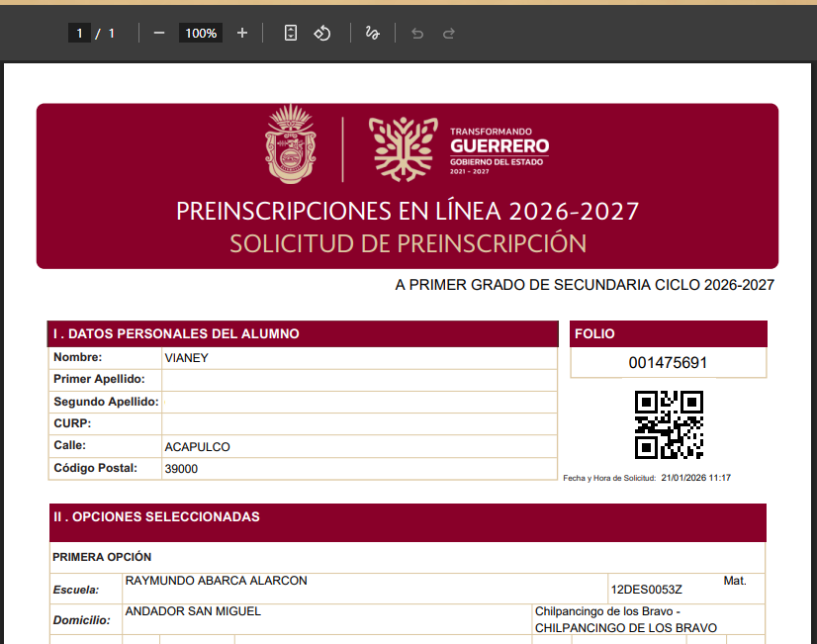Click the QR code image
The height and width of the screenshot is (644, 817).
tap(669, 424)
